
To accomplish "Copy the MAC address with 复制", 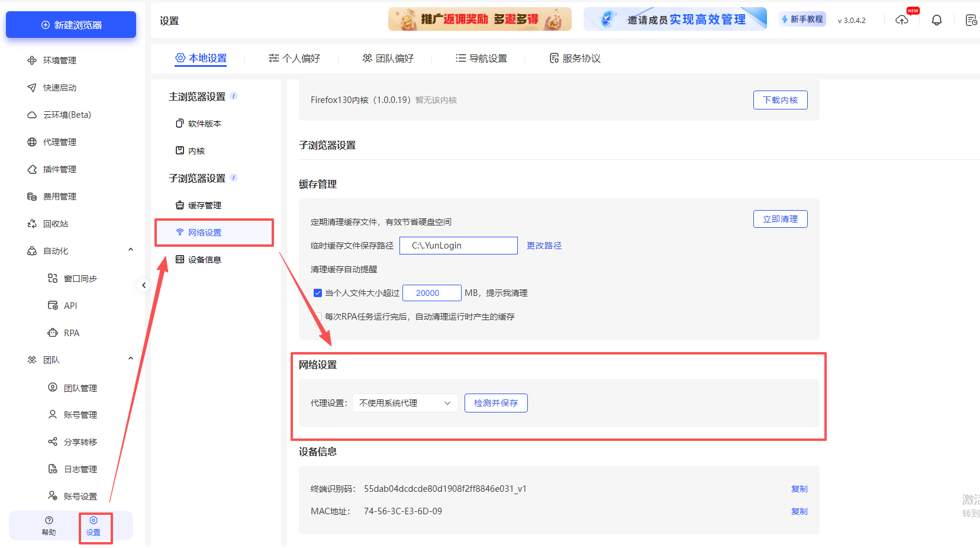I will [799, 511].
